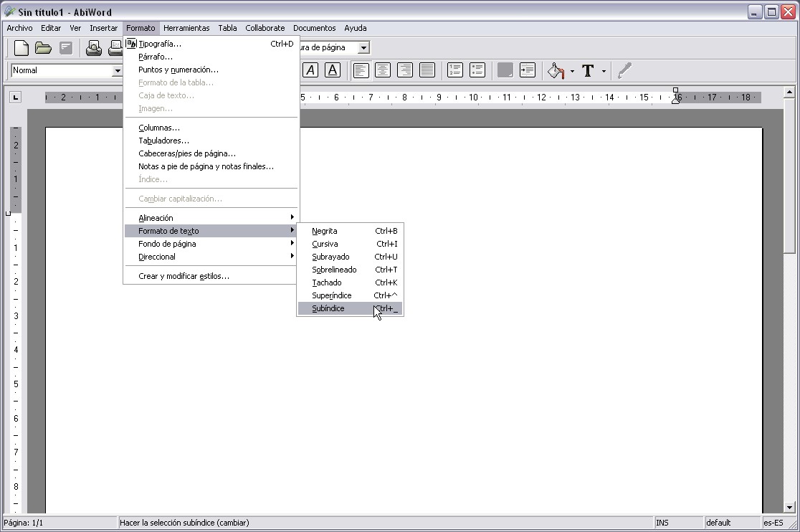Open the Herramientas menu
The height and width of the screenshot is (532, 800).
[x=186, y=28]
